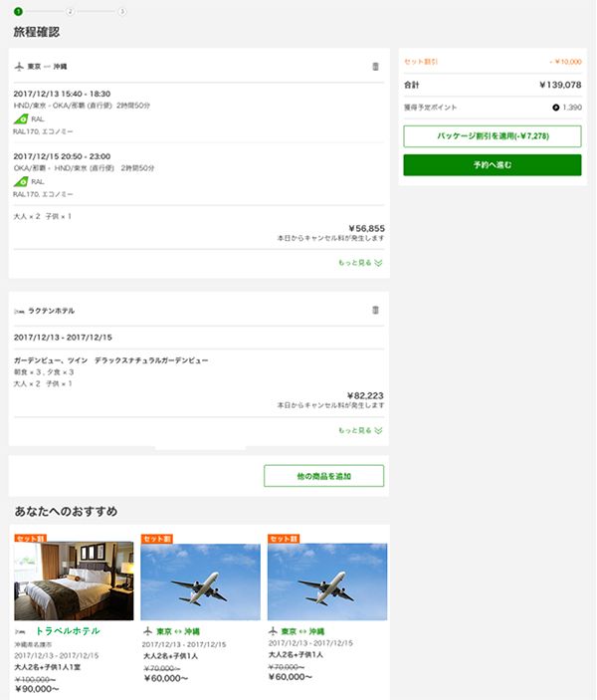Open the recommended hotel room photo

click(x=74, y=582)
